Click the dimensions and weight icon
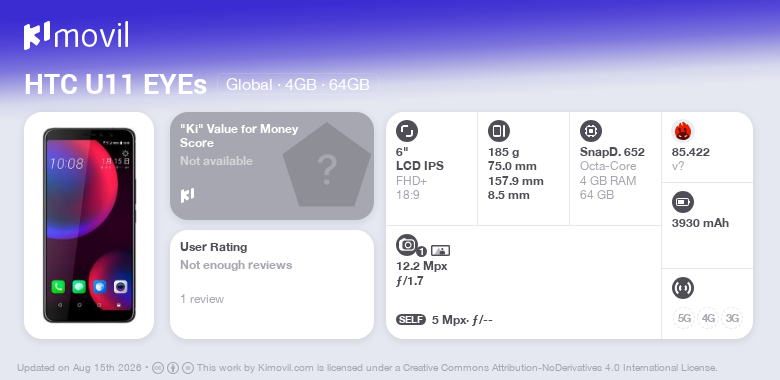The image size is (780, 380). pos(499,131)
